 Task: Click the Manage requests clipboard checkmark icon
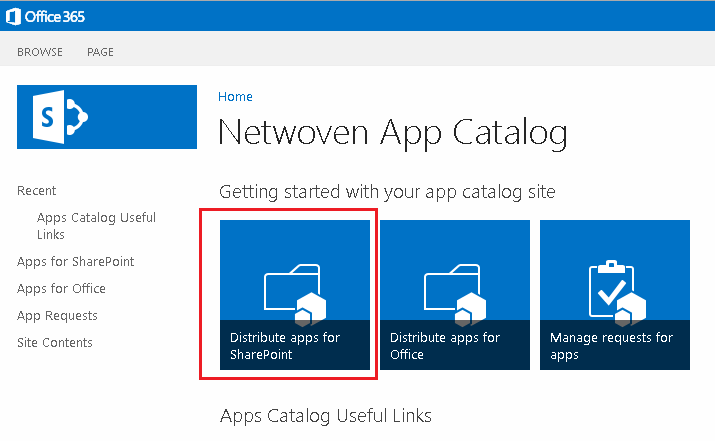[617, 293]
